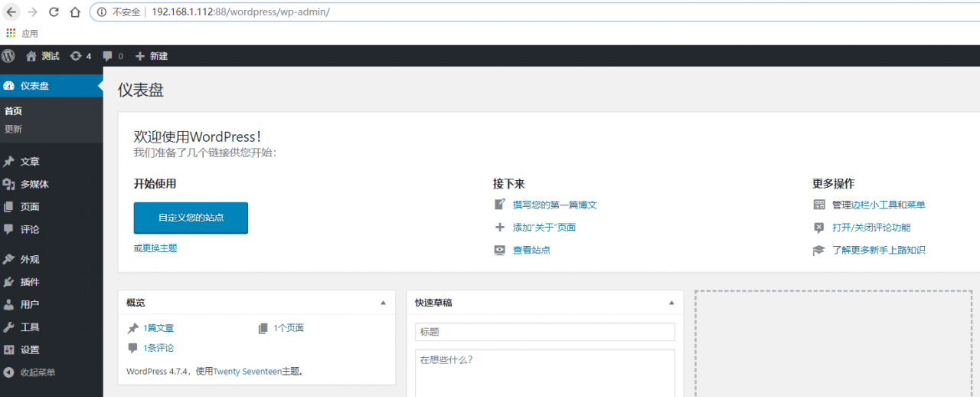Click the graduation cap icon beside 了解更多新手上路知识
The height and width of the screenshot is (397, 980).
pos(818,250)
